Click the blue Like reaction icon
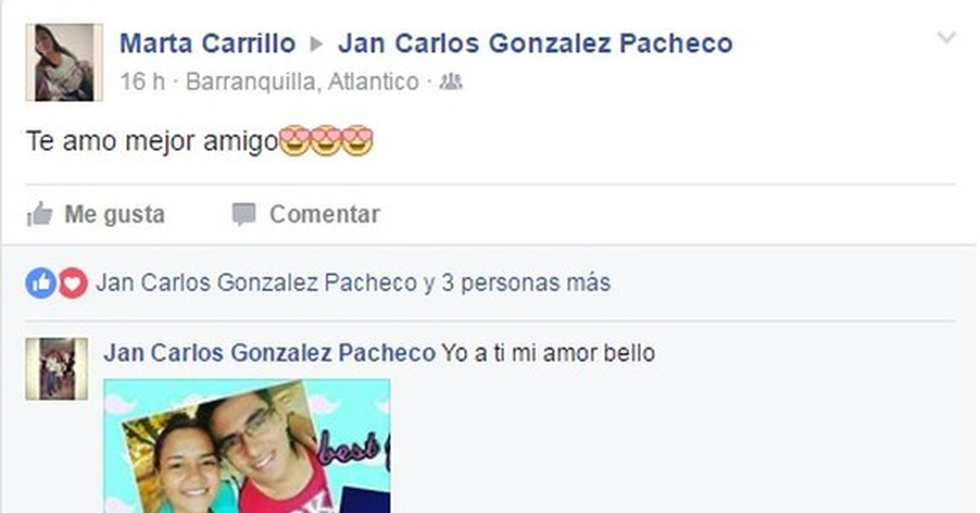980x513 pixels. point(40,283)
